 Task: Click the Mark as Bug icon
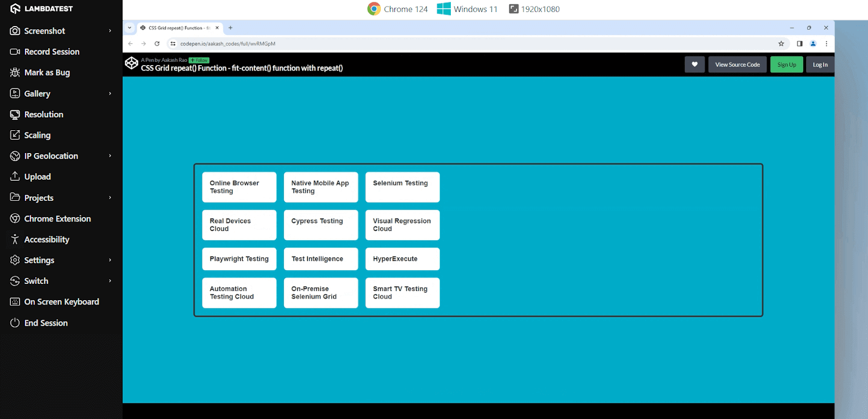pyautogui.click(x=15, y=72)
